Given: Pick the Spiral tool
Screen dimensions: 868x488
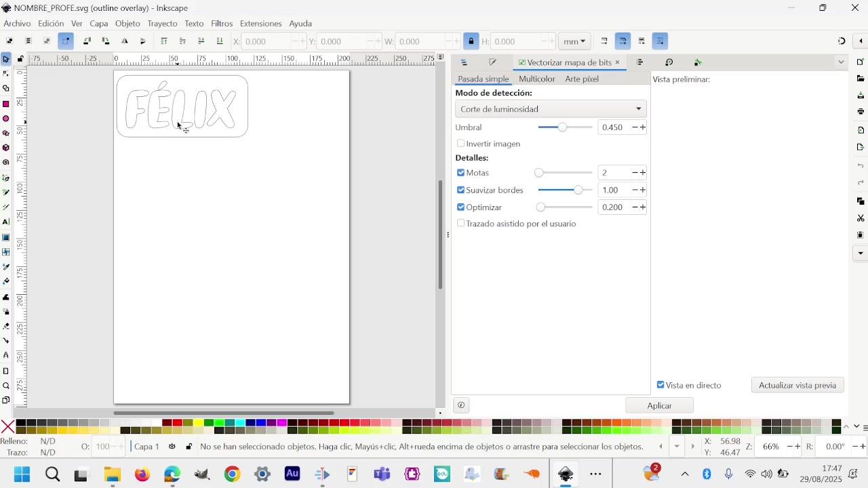Looking at the screenshot, I should pos(6,163).
